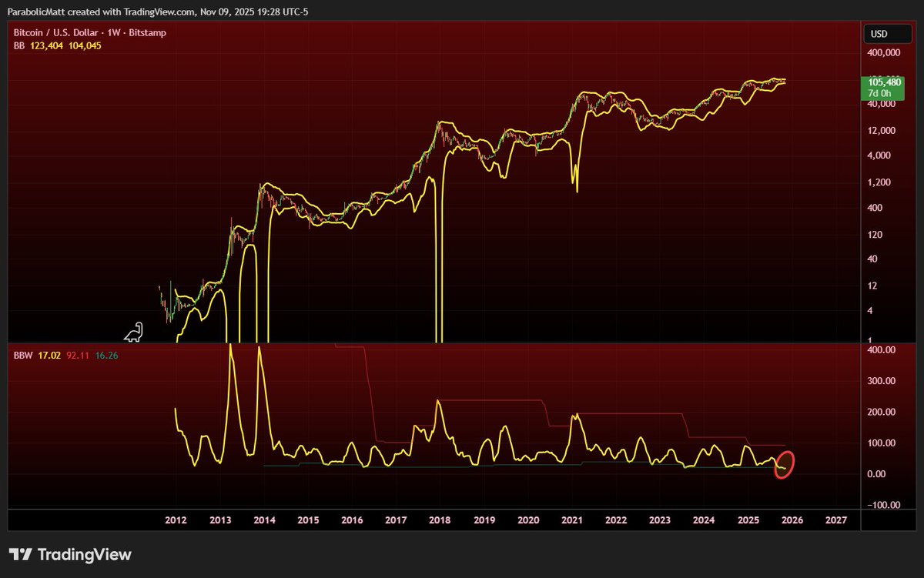Click the 4,000 price axis label
This screenshot has width=924, height=578.
coord(879,155)
